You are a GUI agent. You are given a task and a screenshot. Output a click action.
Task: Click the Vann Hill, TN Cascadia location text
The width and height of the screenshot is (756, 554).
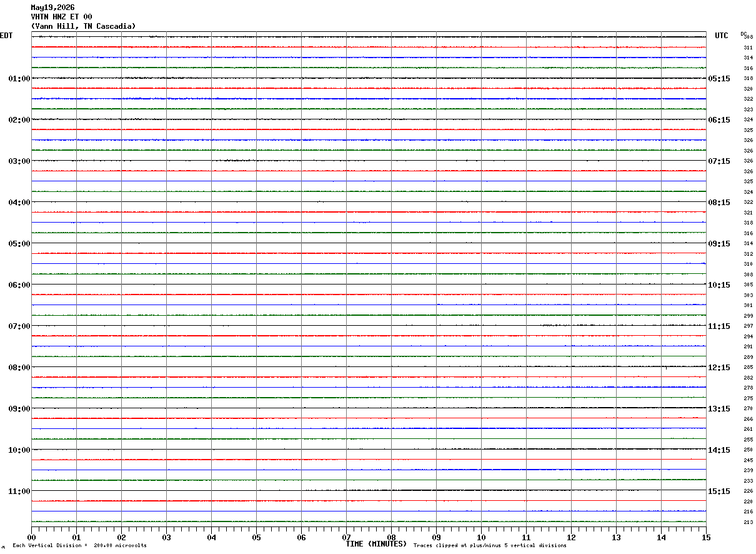(x=83, y=26)
